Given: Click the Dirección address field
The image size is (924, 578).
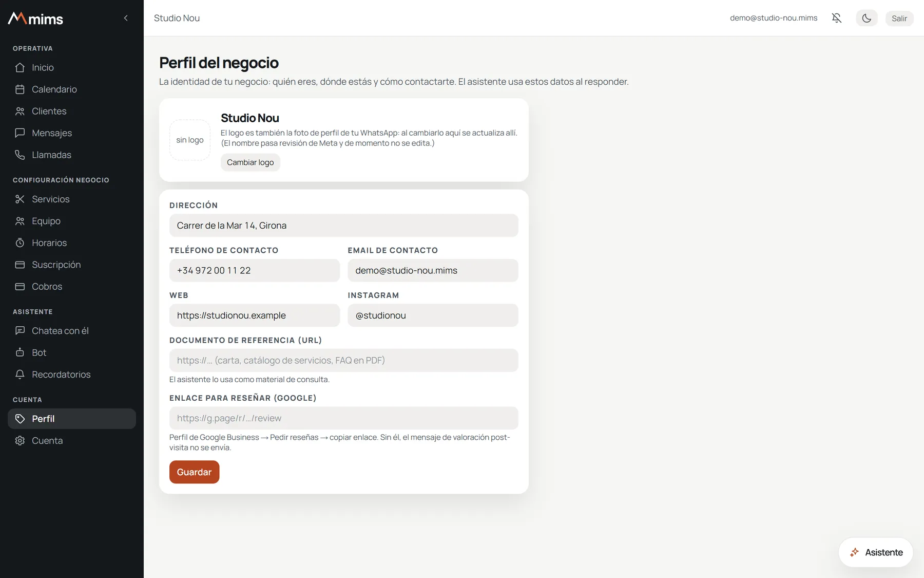Looking at the screenshot, I should (344, 226).
